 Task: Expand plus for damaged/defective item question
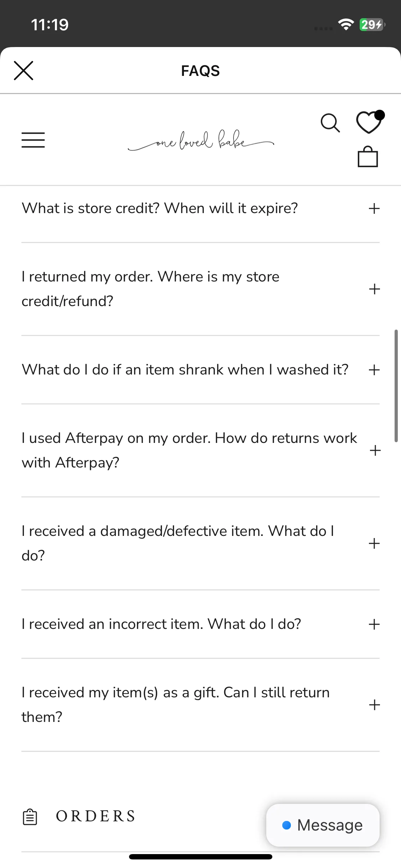pyautogui.click(x=374, y=543)
